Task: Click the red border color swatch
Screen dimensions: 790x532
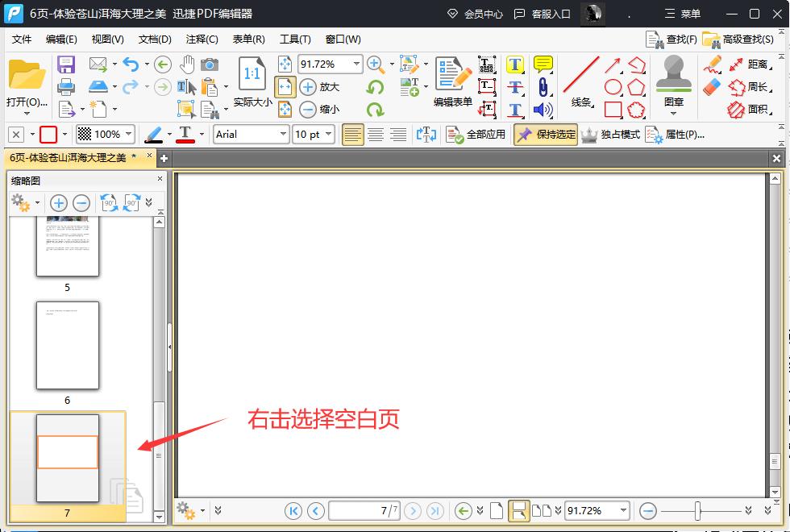Action: pyautogui.click(x=48, y=134)
